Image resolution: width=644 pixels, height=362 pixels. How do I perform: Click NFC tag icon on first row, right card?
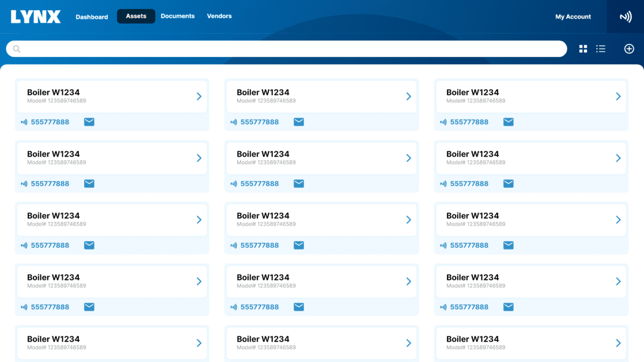443,122
